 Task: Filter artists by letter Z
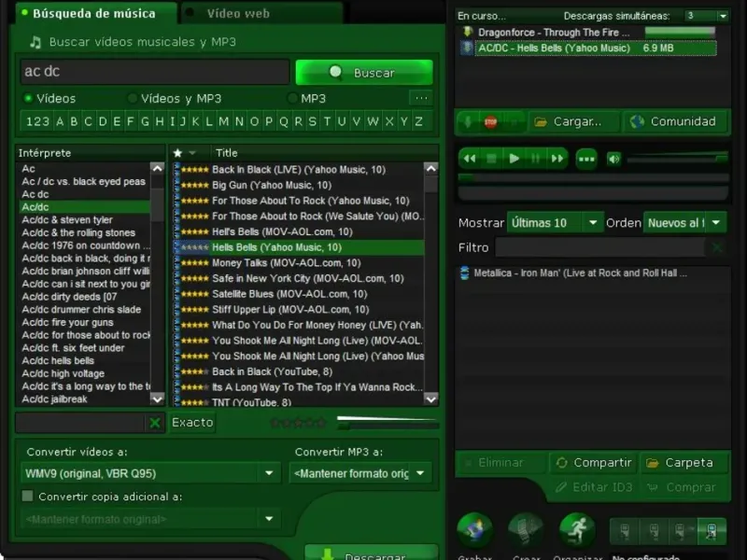(x=418, y=121)
